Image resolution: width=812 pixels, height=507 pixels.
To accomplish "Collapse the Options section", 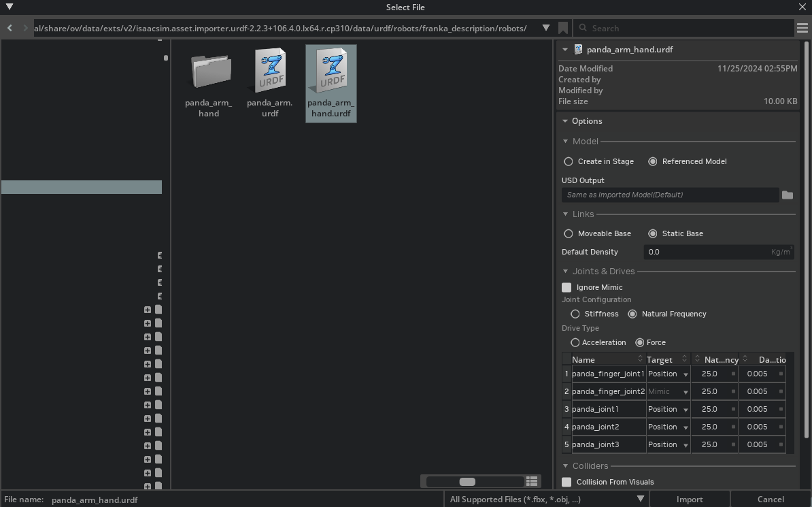I will [565, 121].
